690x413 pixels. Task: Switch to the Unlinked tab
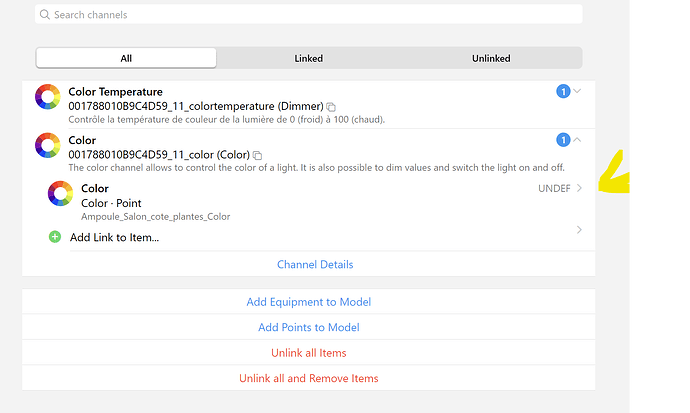(x=491, y=58)
